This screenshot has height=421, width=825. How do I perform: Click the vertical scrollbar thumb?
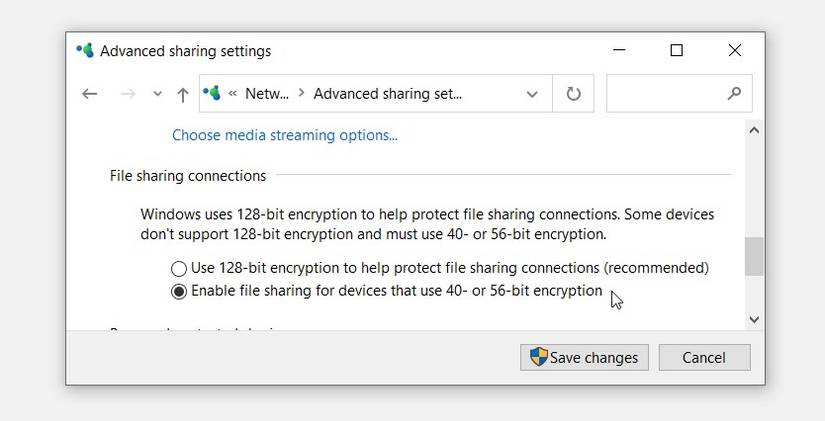point(754,256)
